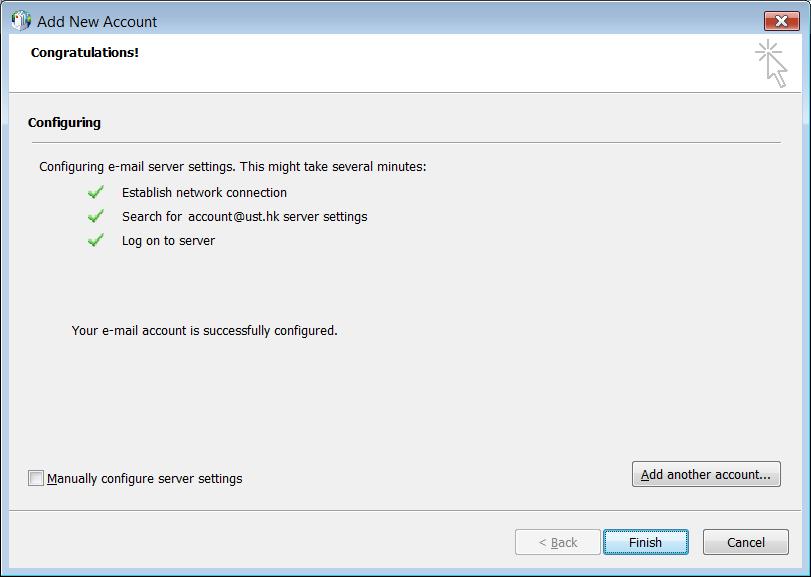
Task: Close the Add New Account dialog
Action: (781, 21)
